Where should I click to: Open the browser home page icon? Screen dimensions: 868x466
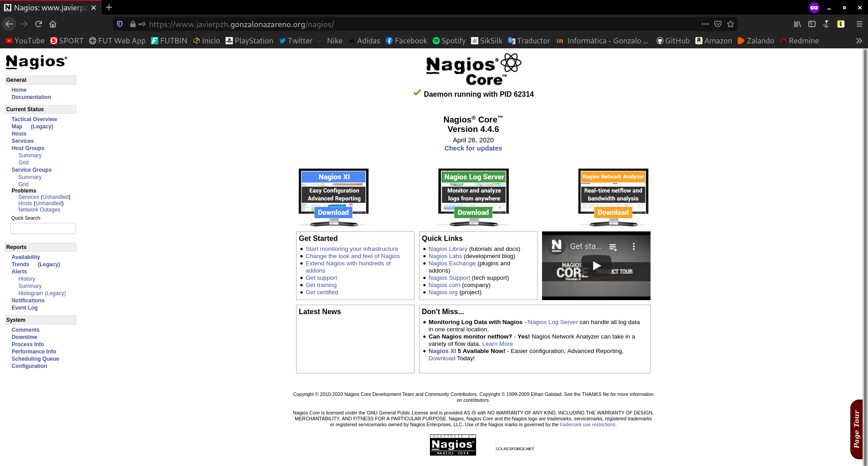53,24
